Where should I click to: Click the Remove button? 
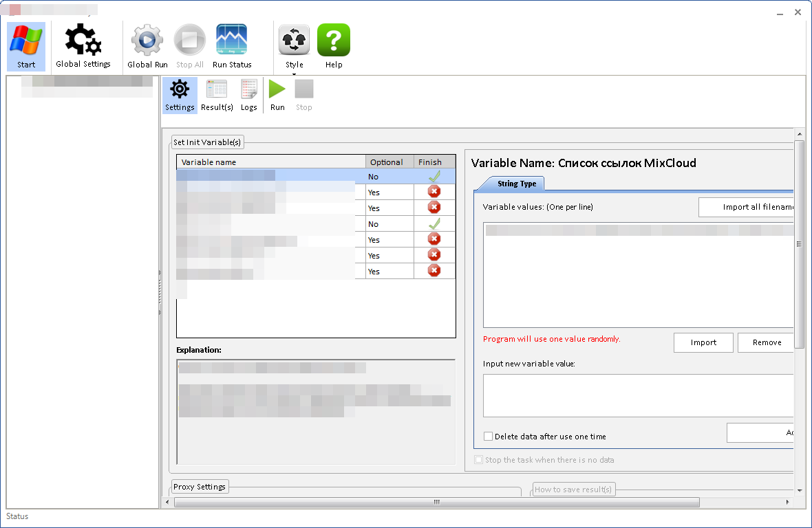(766, 342)
